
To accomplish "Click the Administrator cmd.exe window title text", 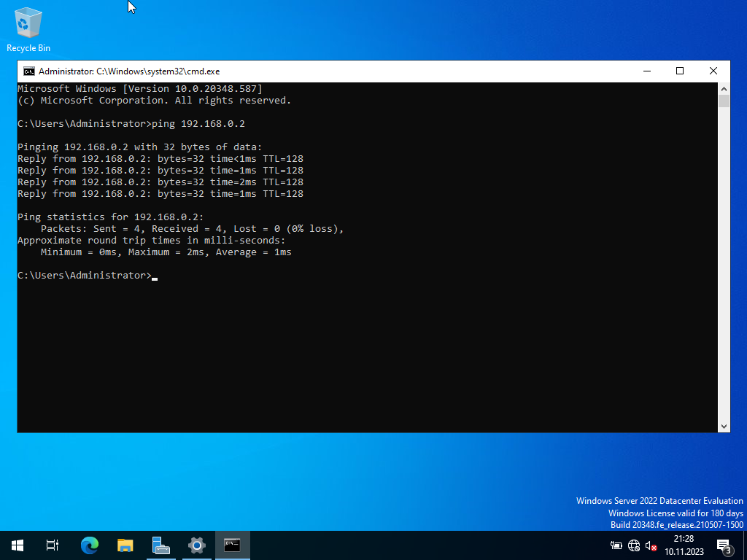I will [x=129, y=71].
